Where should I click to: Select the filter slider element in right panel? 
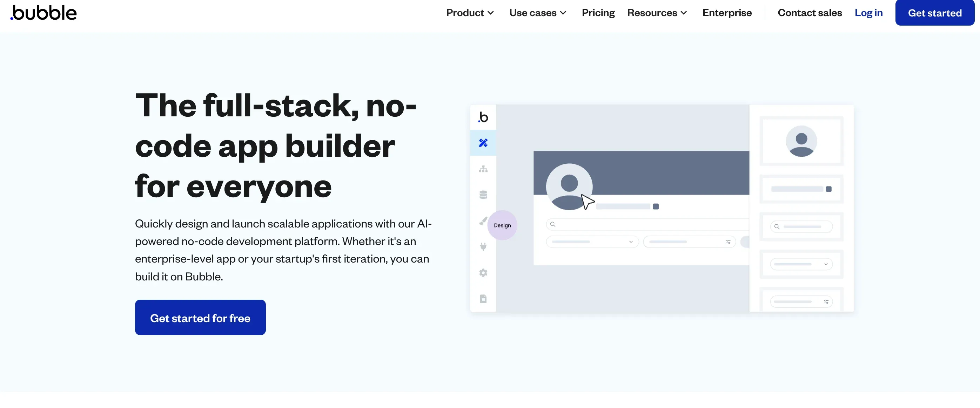pyautogui.click(x=801, y=301)
